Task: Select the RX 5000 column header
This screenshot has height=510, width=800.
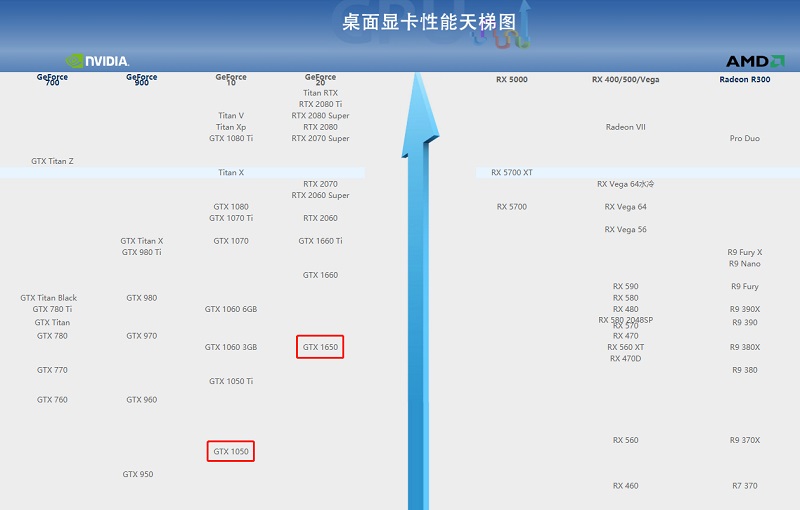Action: point(512,80)
